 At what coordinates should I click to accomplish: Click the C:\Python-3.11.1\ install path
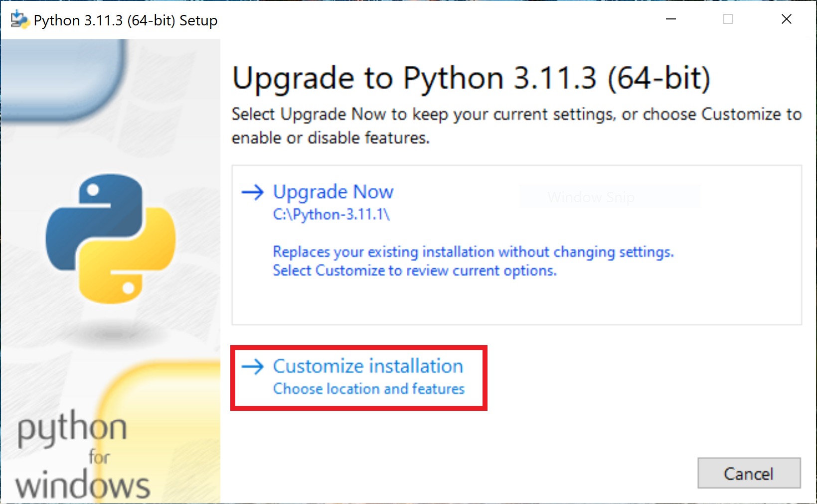(331, 215)
